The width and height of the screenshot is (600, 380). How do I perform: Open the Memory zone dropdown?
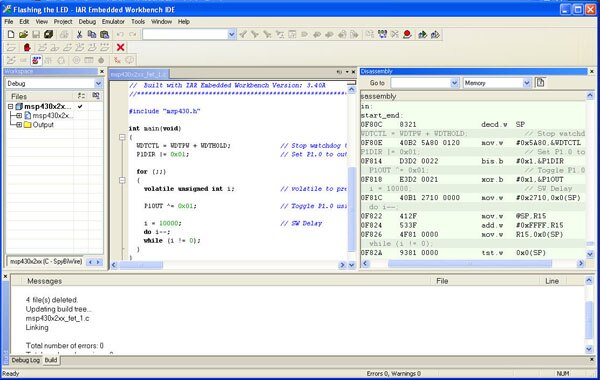(x=527, y=83)
